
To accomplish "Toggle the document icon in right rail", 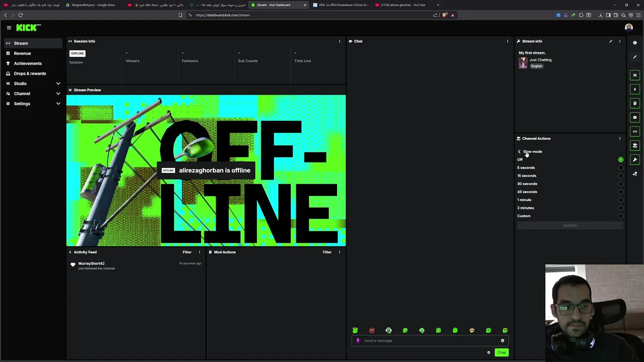I will (635, 103).
